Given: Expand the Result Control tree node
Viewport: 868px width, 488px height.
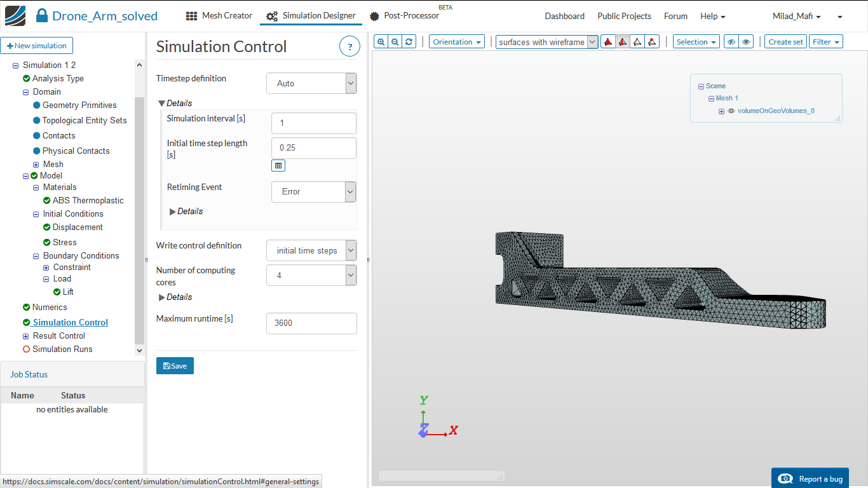Looking at the screenshot, I should [26, 336].
